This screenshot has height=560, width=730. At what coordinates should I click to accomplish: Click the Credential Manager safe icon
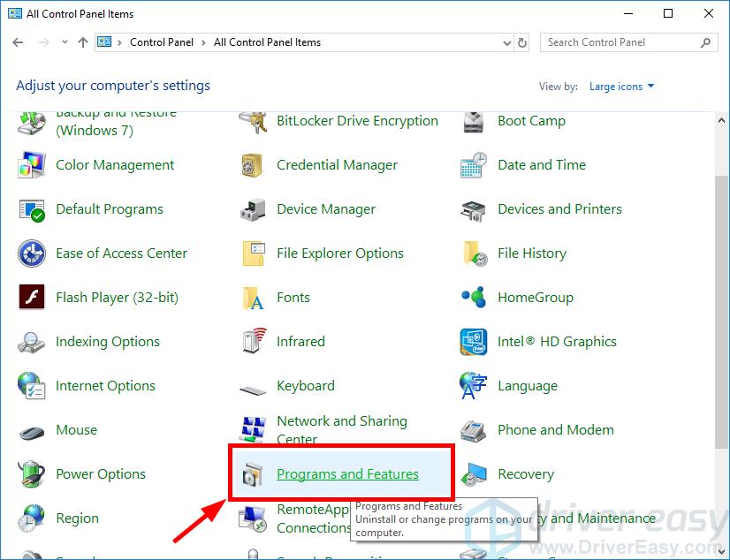[253, 165]
